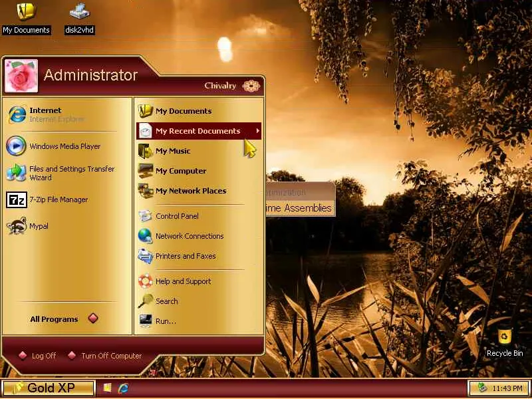Viewport: 532px width, 399px height.
Task: Click the Help and Support lifebuoy icon
Action: 145,281
